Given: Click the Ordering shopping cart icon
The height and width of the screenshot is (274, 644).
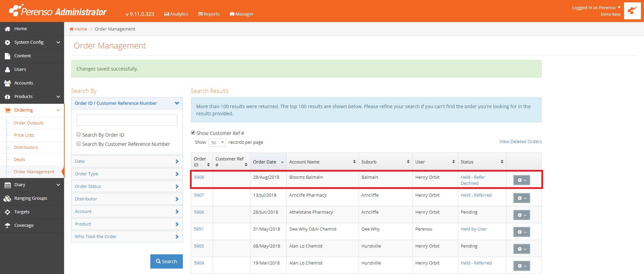Looking at the screenshot, I should [7, 110].
